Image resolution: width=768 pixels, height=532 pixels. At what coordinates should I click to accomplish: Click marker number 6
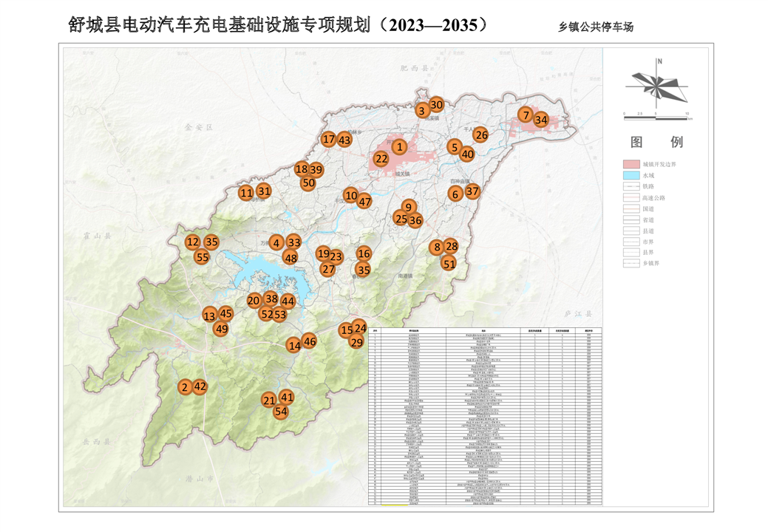(455, 194)
